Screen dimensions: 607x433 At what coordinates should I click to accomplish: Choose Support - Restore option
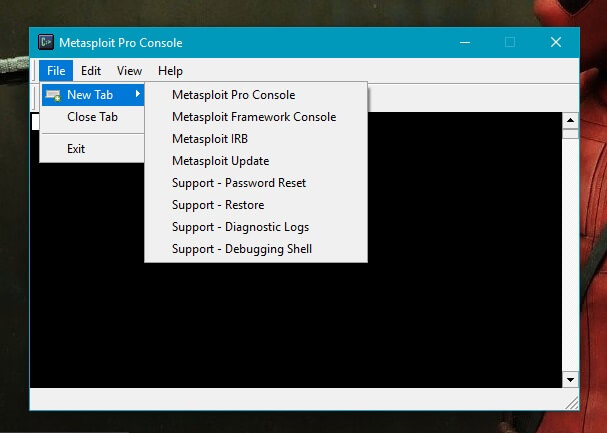pyautogui.click(x=256, y=205)
